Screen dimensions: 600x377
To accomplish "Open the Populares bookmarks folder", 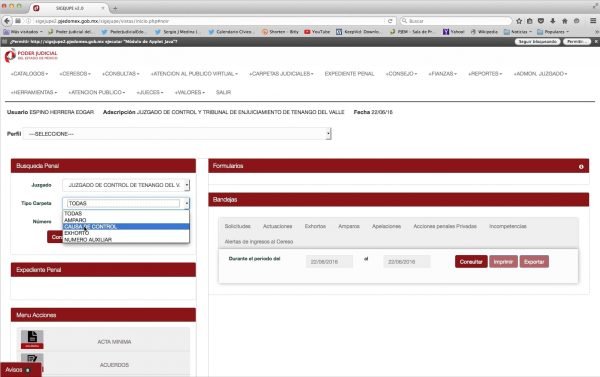I will tap(553, 32).
